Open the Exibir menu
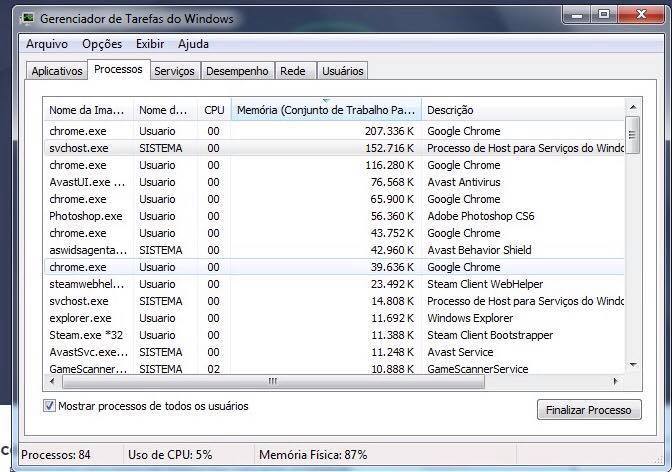 [150, 44]
